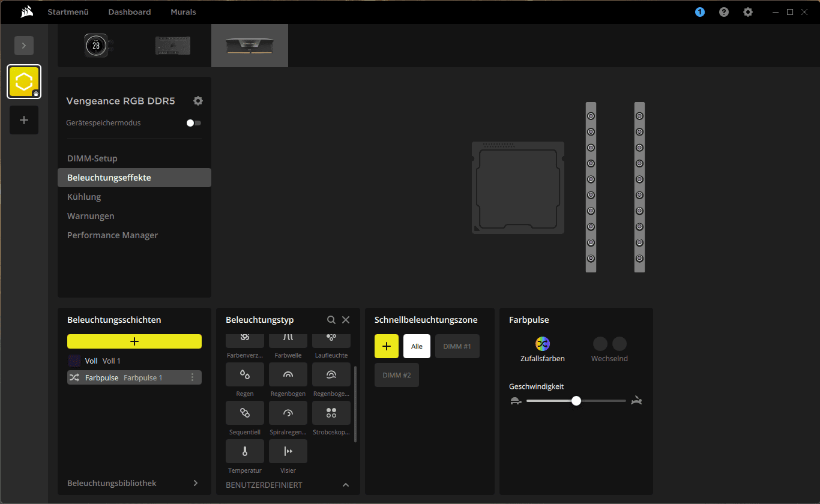Open the Dashboard tab
The width and height of the screenshot is (820, 504).
coord(130,12)
